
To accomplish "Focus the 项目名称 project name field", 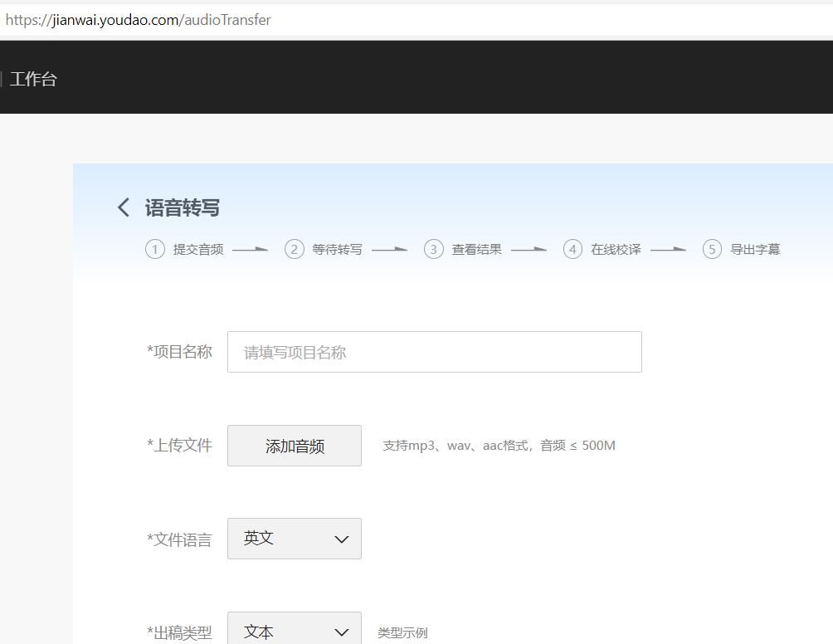I will [x=435, y=352].
